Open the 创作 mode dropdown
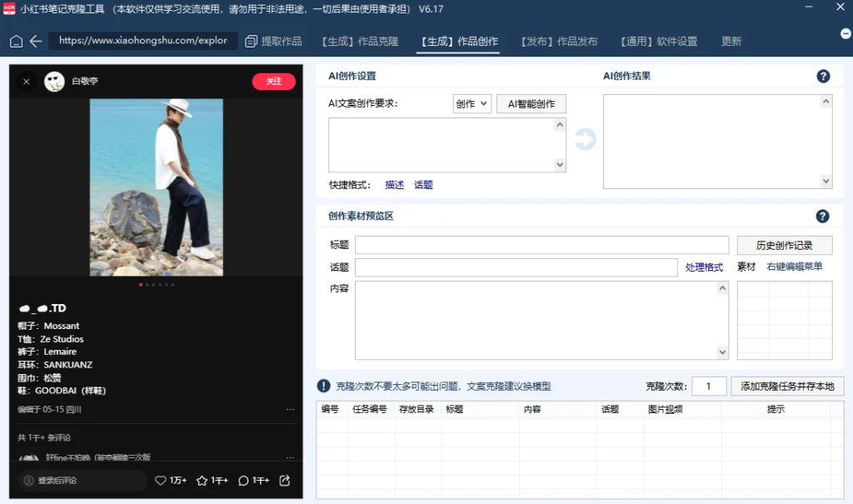853x504 pixels. pos(471,104)
